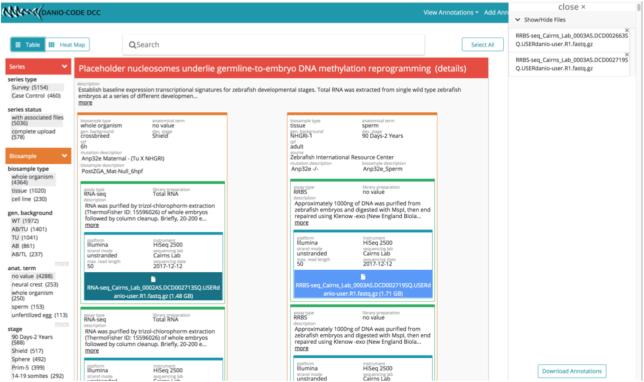
Task: Filter background by TU (1041)
Action: [x=25, y=237]
